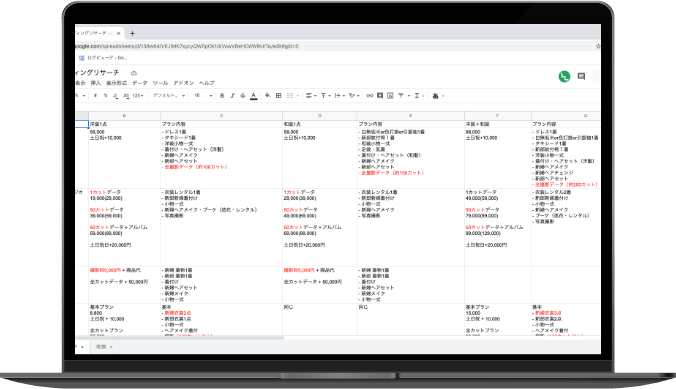Open the ログビューア bookmark
676x389 pixels.
pyautogui.click(x=103, y=58)
